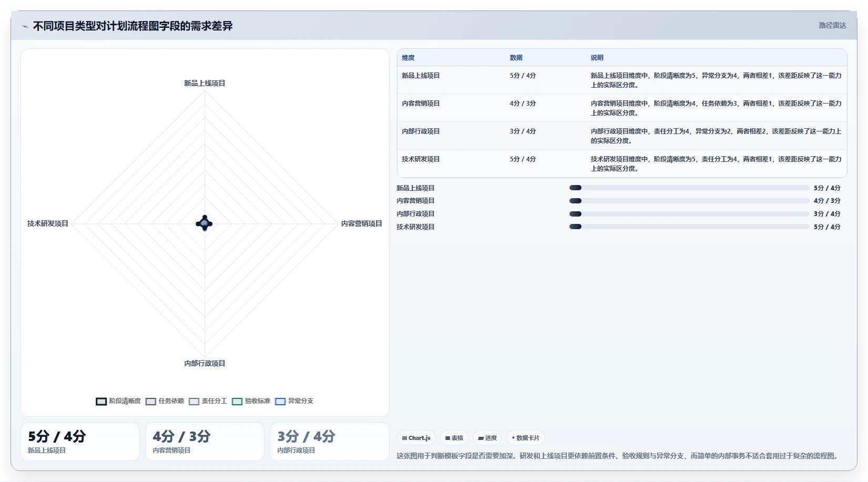Click 4分 / 3分 value in table row

tap(523, 104)
